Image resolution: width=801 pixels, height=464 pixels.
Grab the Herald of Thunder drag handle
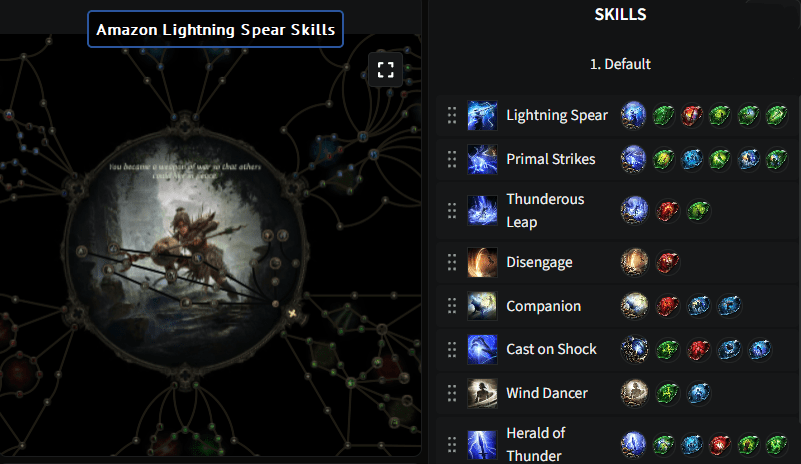click(x=452, y=445)
